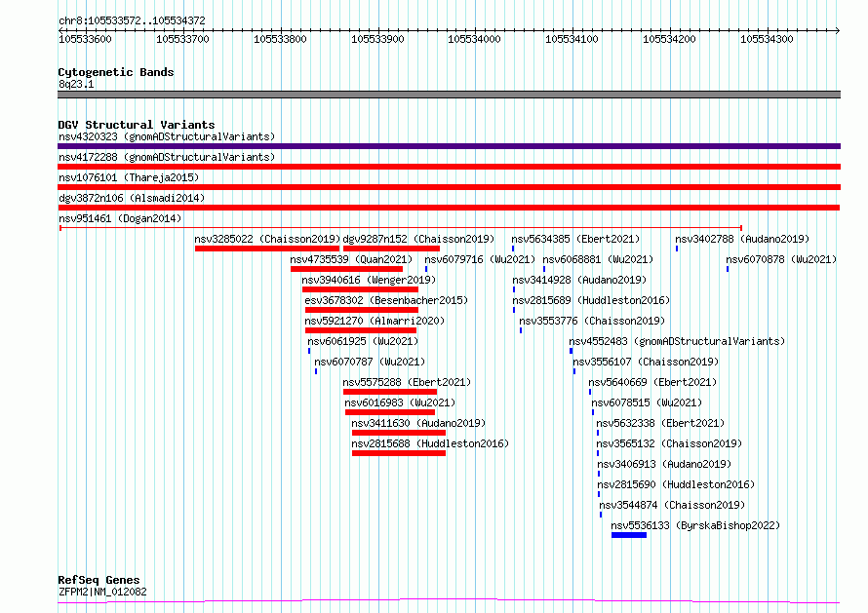Screen dimensions: 868x613
Task: Select the nsv951461 (Dogan2014) label
Action: pos(120,218)
